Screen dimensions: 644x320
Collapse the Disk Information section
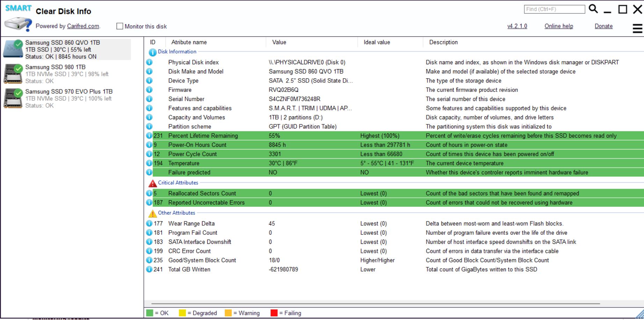click(x=177, y=52)
